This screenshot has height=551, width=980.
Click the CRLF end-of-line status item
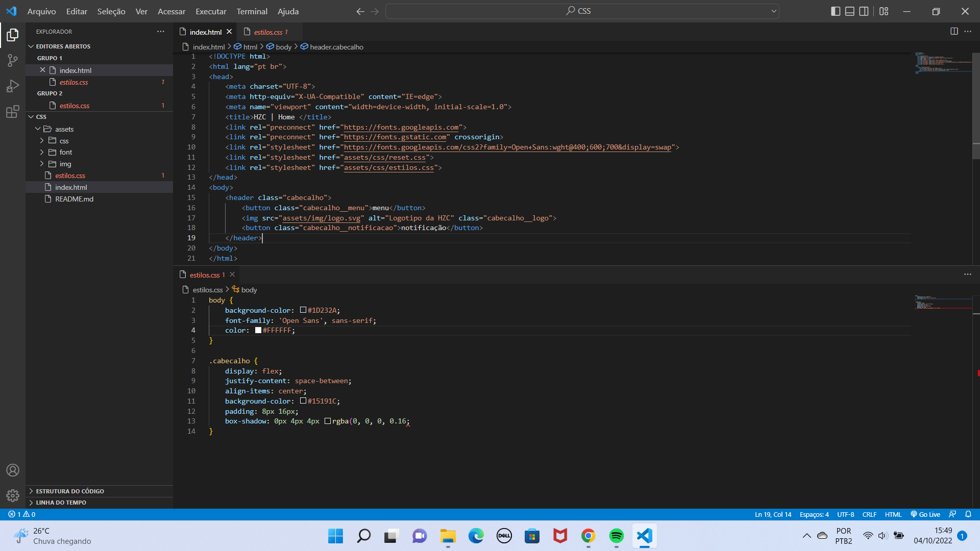pyautogui.click(x=869, y=514)
